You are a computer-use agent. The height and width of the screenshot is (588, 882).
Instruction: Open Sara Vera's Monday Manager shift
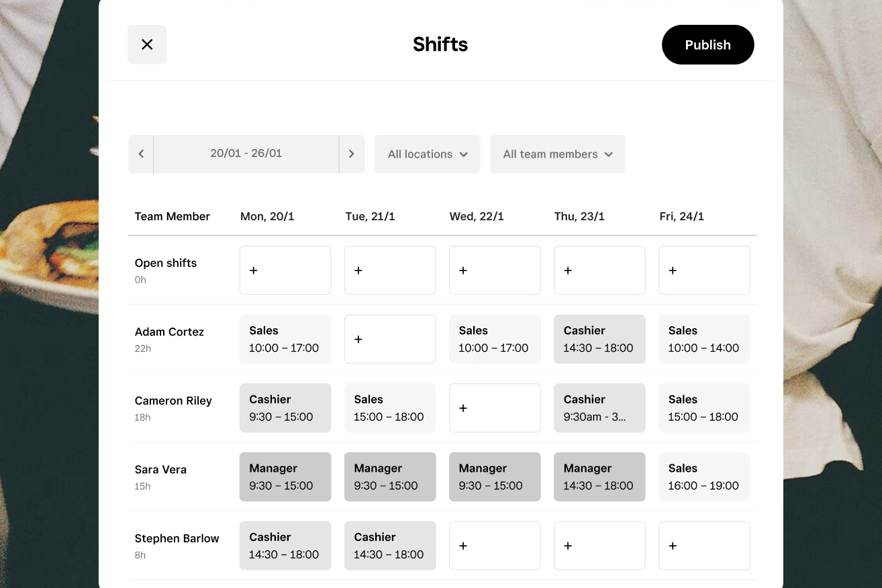285,477
